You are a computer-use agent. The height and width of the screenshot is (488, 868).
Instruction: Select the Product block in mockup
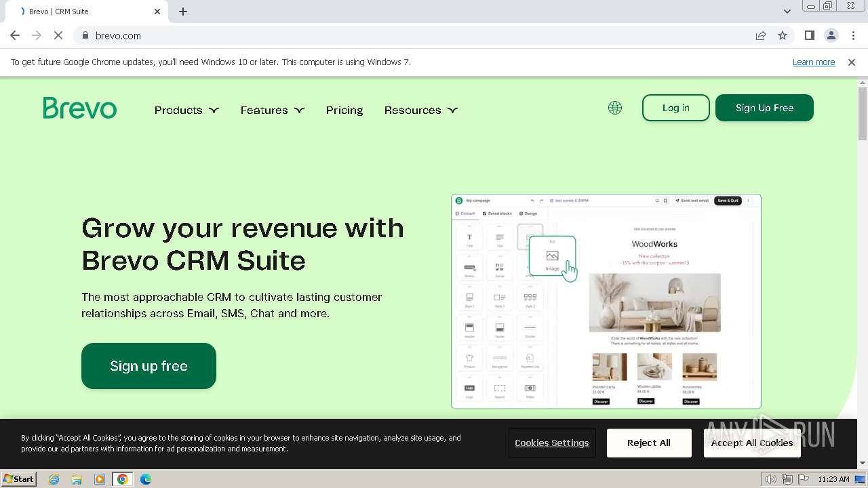469,359
